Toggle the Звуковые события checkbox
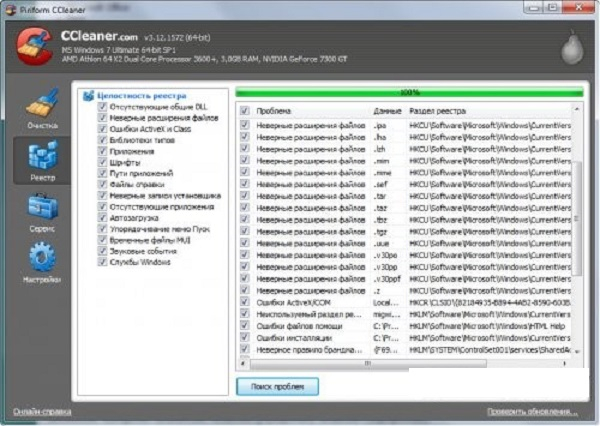 pos(102,251)
